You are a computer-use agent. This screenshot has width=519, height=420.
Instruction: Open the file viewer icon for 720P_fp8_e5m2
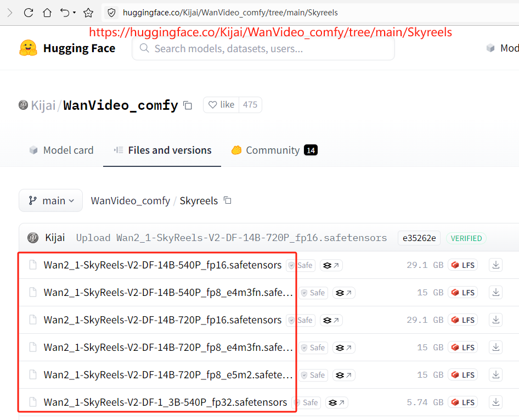tap(343, 376)
